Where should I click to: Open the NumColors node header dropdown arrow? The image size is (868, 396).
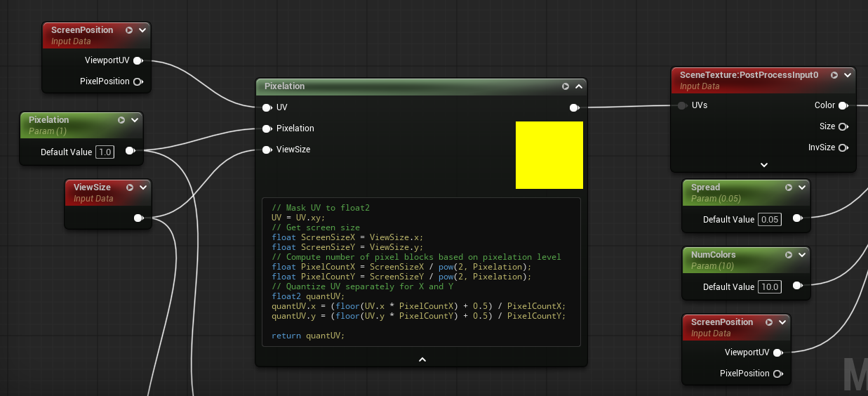tap(802, 255)
